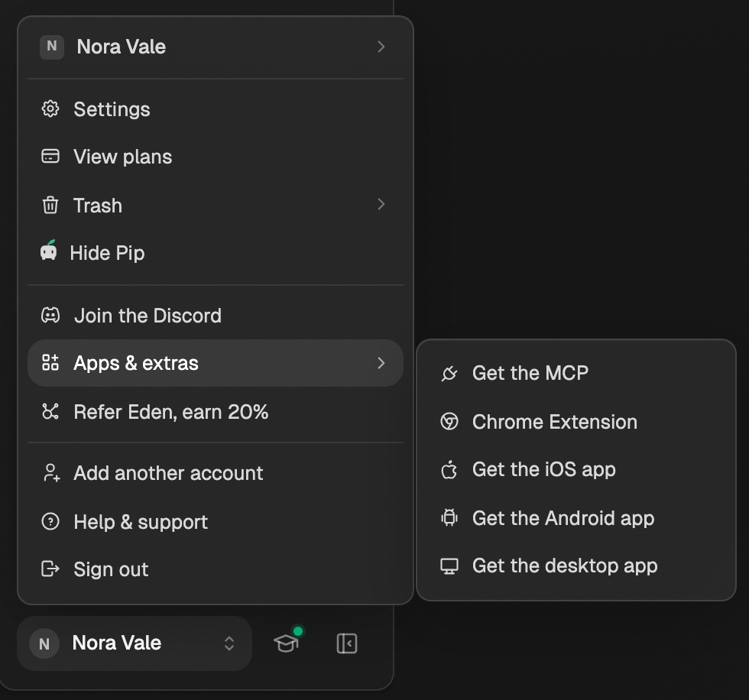Click the N avatar in the menu header

(x=52, y=47)
